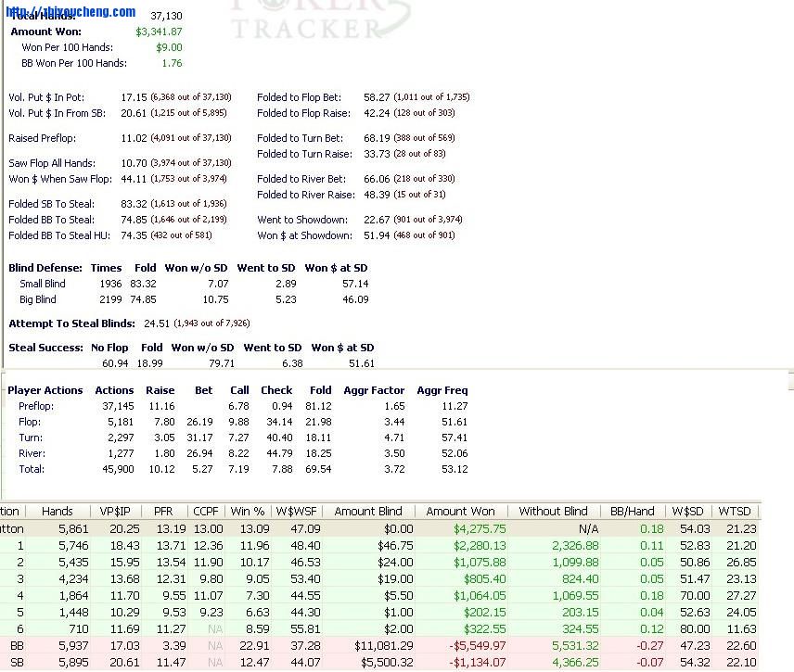Sort by Amount Blind column header
This screenshot has width=794, height=672.
(368, 511)
